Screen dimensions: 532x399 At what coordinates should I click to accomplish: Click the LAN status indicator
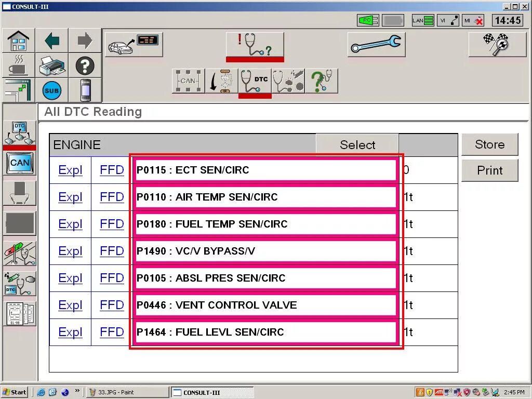[423, 20]
